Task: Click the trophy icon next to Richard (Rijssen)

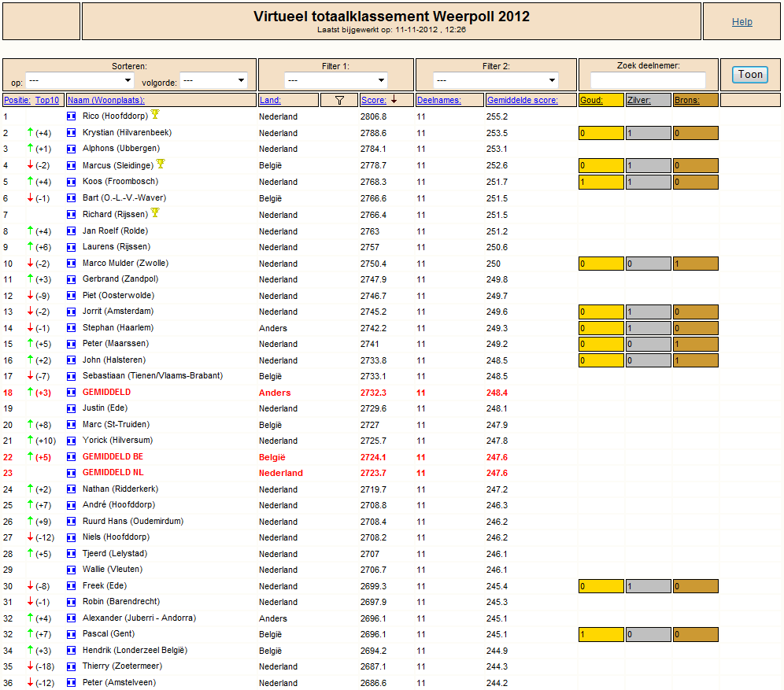Action: click(155, 213)
